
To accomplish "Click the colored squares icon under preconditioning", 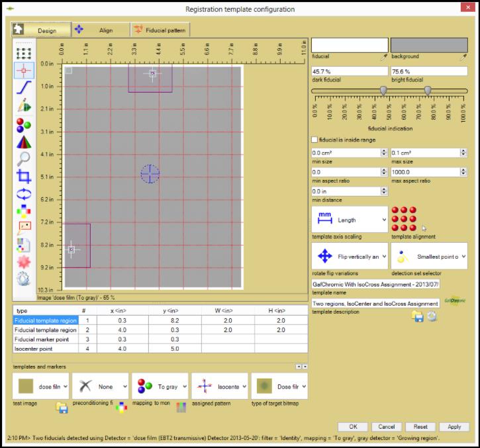I will coord(122,408).
